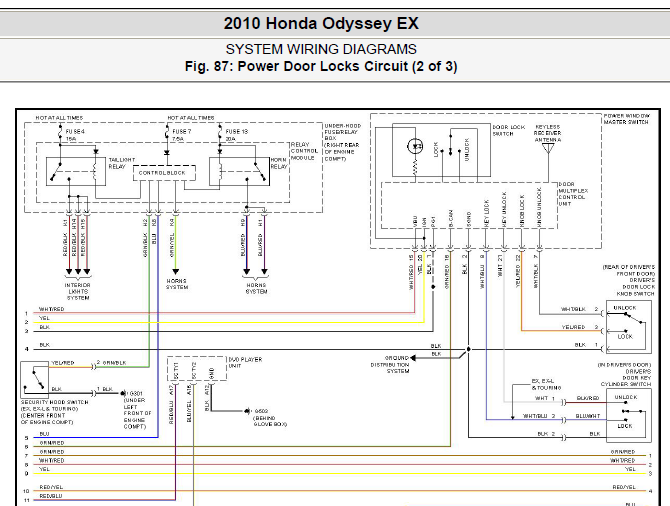Select the "HORN RELAY" label
Screen dimensions: 670x506
[x=279, y=163]
